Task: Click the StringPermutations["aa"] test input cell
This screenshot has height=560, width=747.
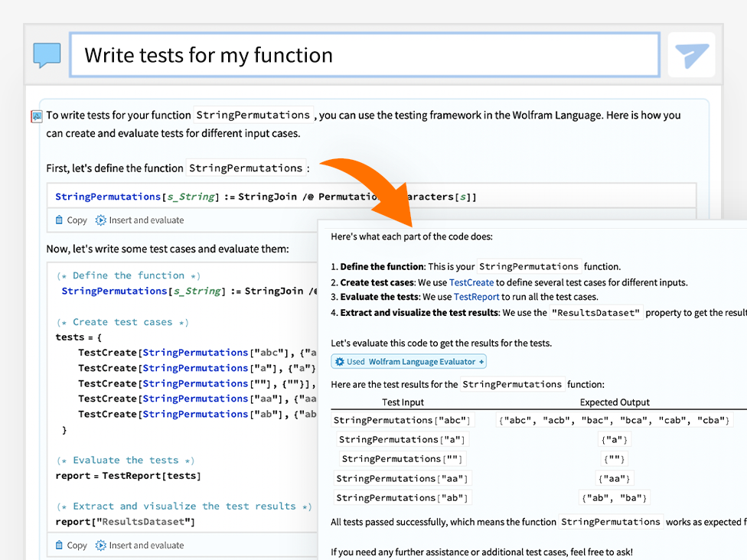Action: point(403,478)
